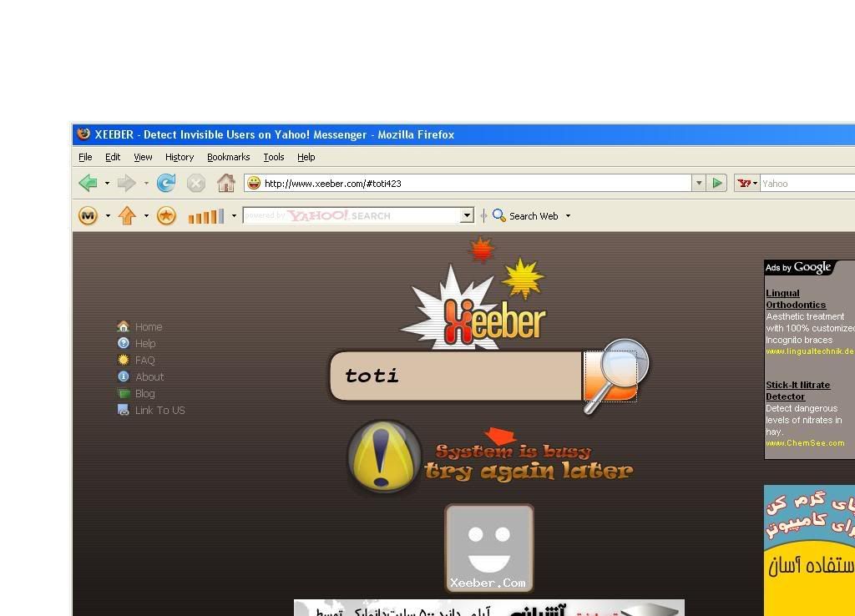Click the round M toolbar logo icon

click(88, 216)
